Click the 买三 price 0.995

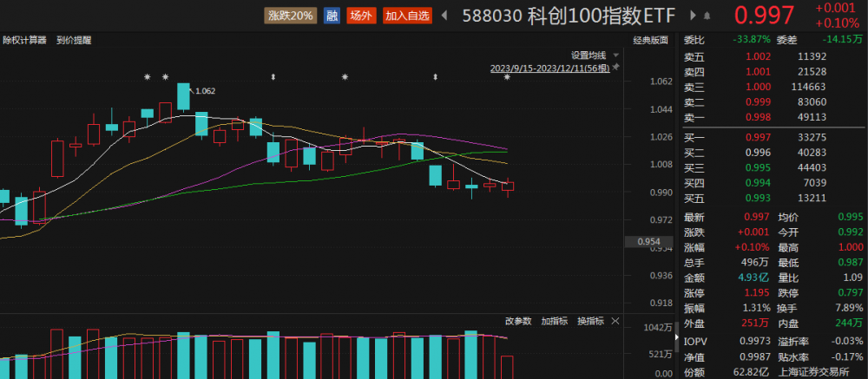(x=758, y=167)
